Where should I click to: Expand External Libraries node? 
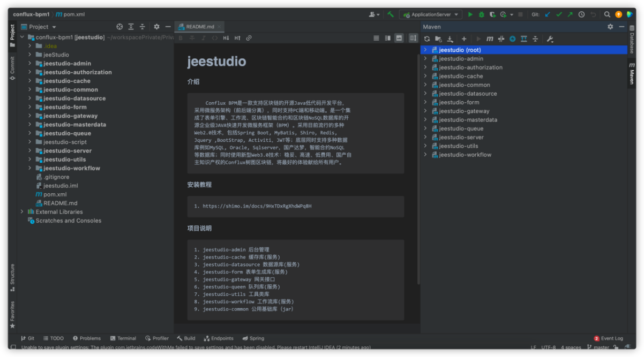[22, 212]
